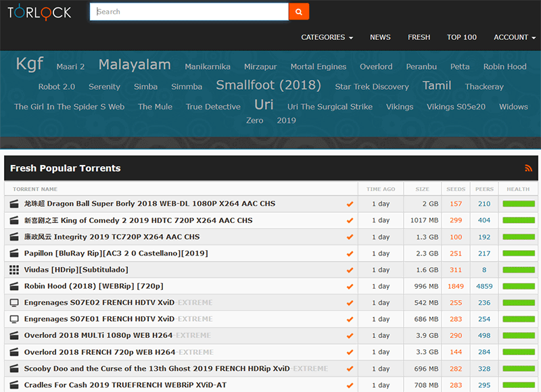This screenshot has height=392, width=541.
Task: Open the Star Trek Discovery tag link
Action: click(x=372, y=87)
